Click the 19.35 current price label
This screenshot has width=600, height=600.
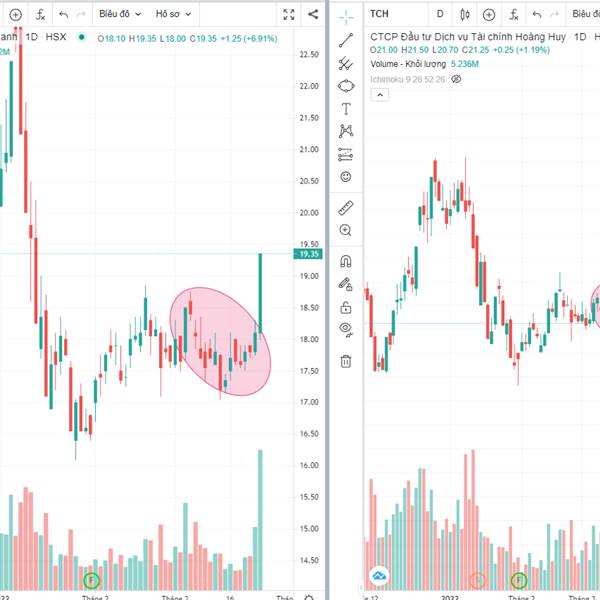(308, 254)
